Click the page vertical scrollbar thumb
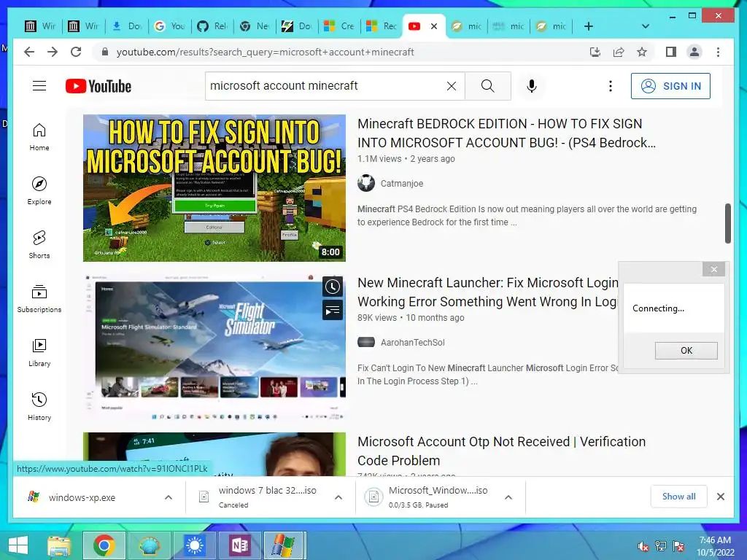This screenshot has height=560, width=747. point(727,223)
